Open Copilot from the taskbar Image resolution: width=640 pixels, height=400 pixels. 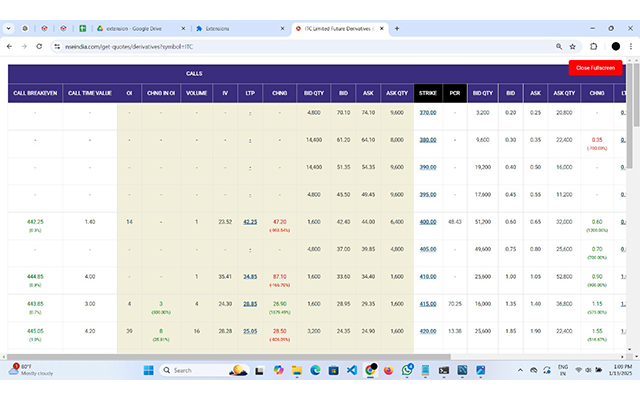click(278, 370)
